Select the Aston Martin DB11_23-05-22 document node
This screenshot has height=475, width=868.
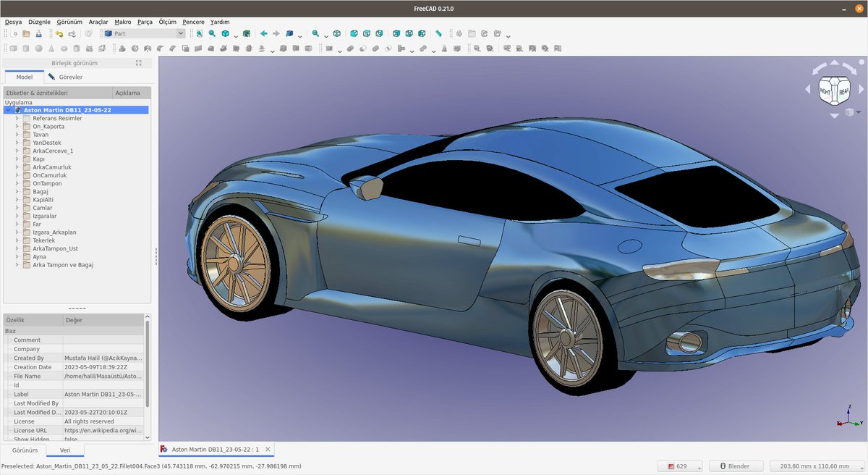tap(67, 110)
